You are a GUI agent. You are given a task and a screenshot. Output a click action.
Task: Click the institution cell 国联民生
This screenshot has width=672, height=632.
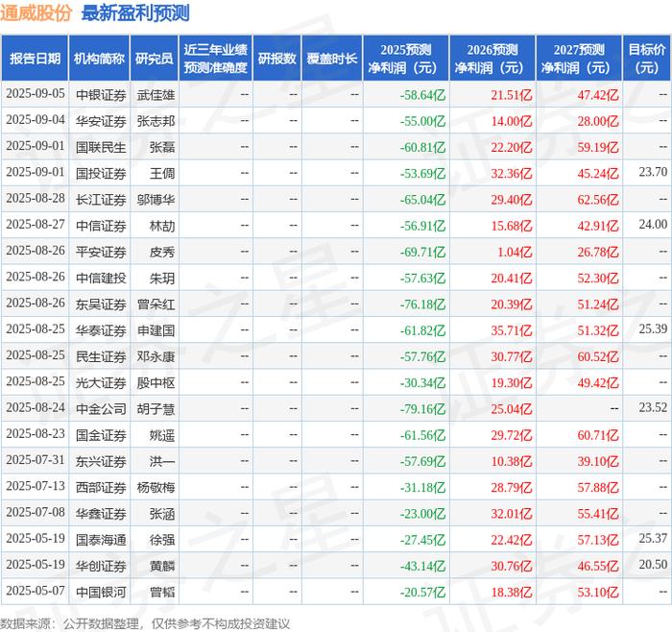[101, 147]
